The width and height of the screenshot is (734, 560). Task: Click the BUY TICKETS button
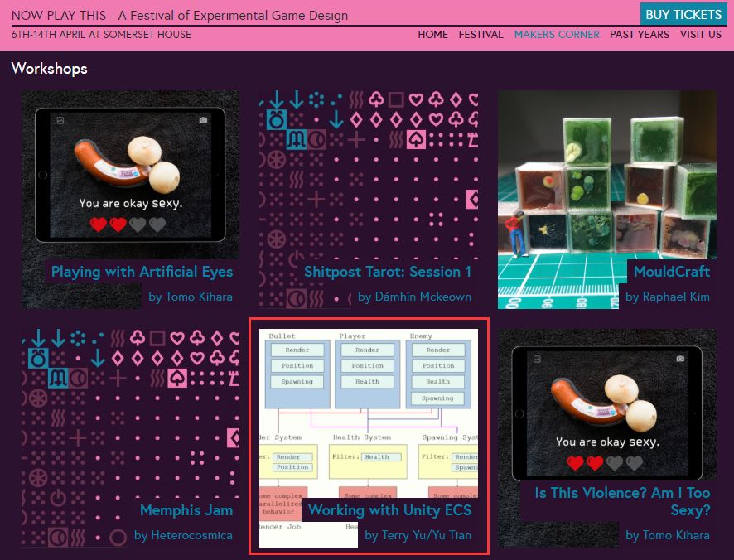[x=683, y=14]
